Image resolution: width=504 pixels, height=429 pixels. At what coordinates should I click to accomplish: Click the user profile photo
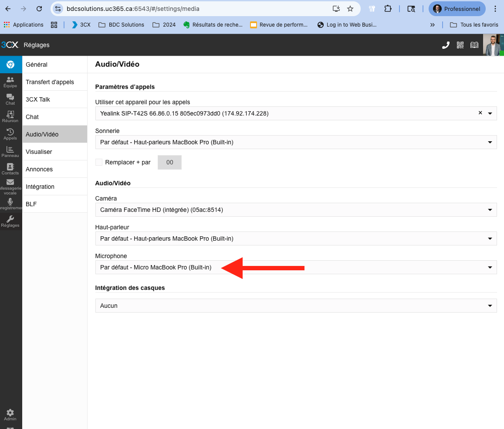tap(494, 45)
